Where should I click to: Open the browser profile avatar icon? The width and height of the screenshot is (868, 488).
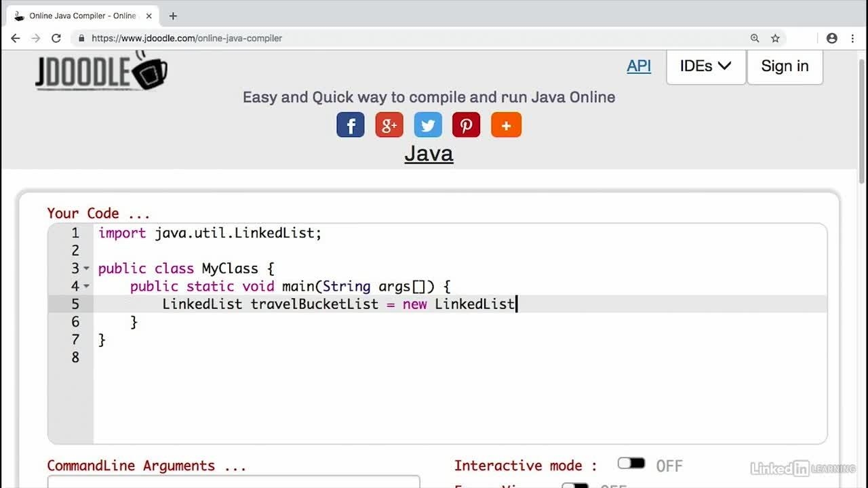(x=832, y=39)
